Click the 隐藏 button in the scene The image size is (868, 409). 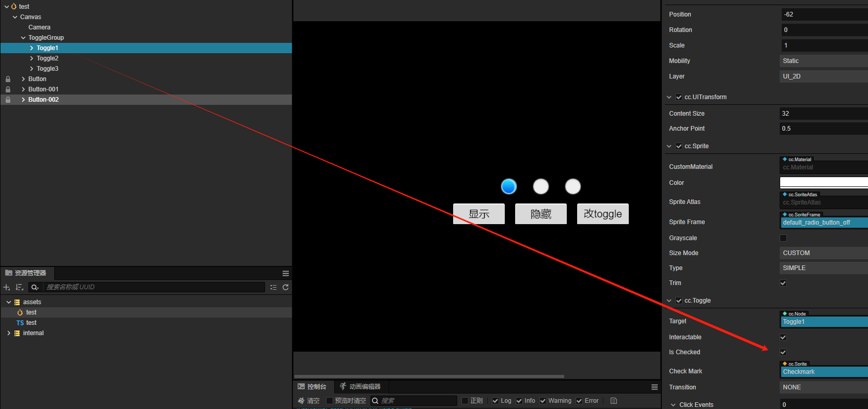541,214
